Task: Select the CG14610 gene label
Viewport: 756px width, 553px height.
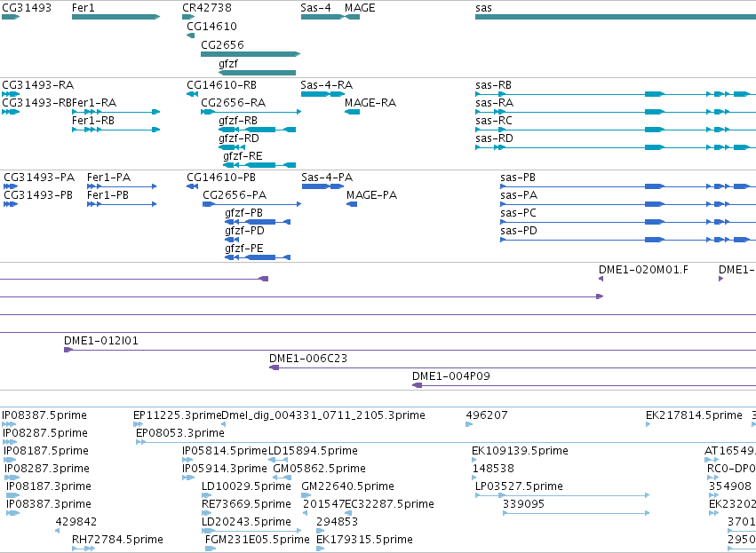Action: [211, 27]
